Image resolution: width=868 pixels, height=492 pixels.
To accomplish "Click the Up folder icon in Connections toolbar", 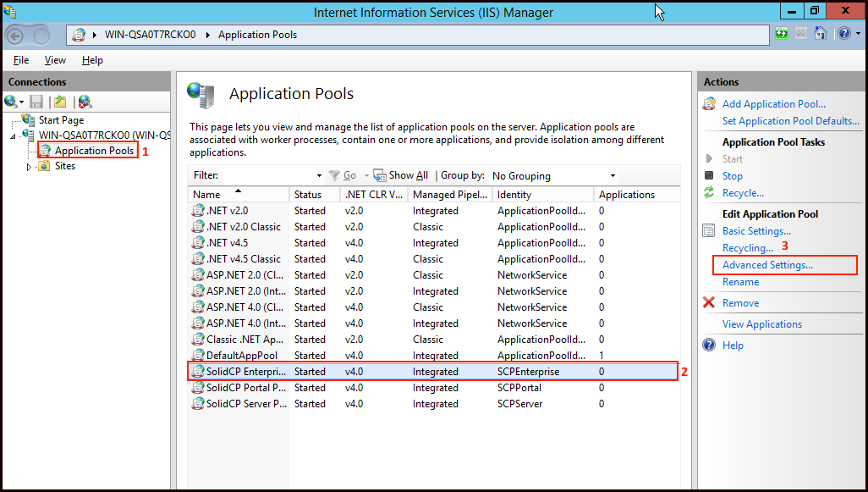I will [x=59, y=102].
